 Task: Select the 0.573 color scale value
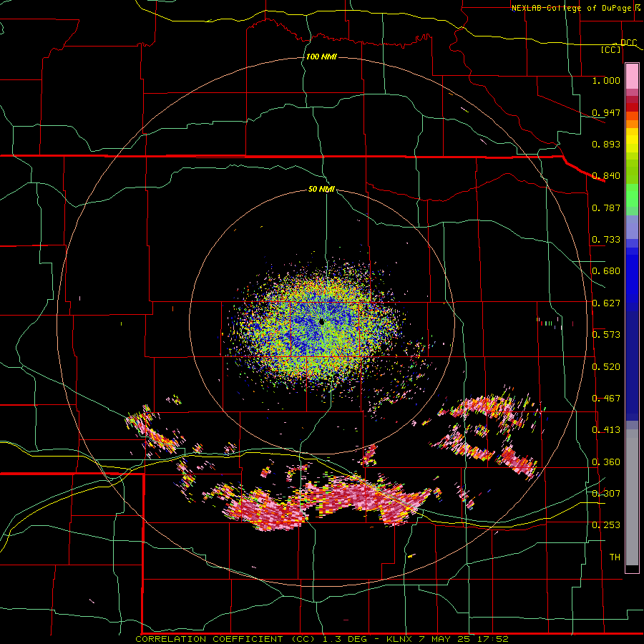[606, 335]
